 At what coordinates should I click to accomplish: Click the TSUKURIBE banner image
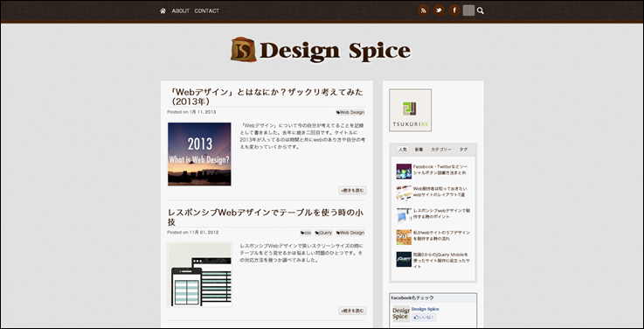(411, 110)
